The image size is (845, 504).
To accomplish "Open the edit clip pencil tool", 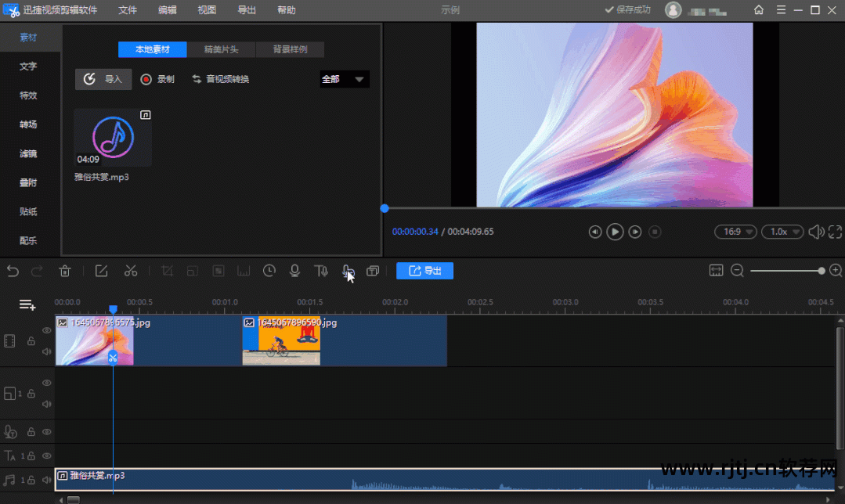I will pos(101,271).
